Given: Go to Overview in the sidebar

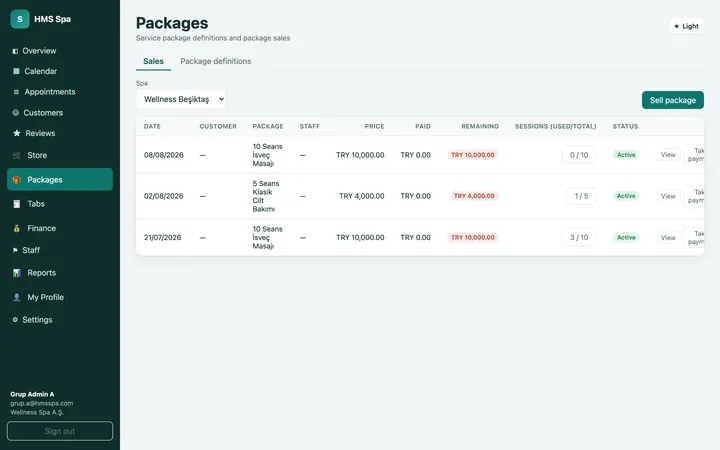Looking at the screenshot, I should coord(60,51).
